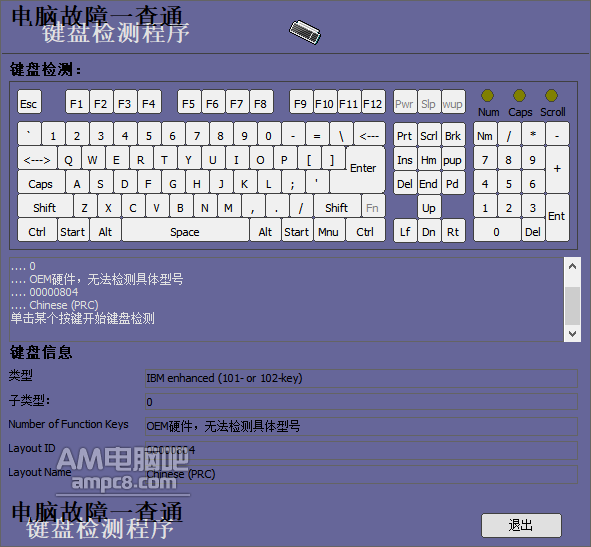This screenshot has width=591, height=547.
Task: Click the backspace arrow key
Action: click(x=369, y=134)
